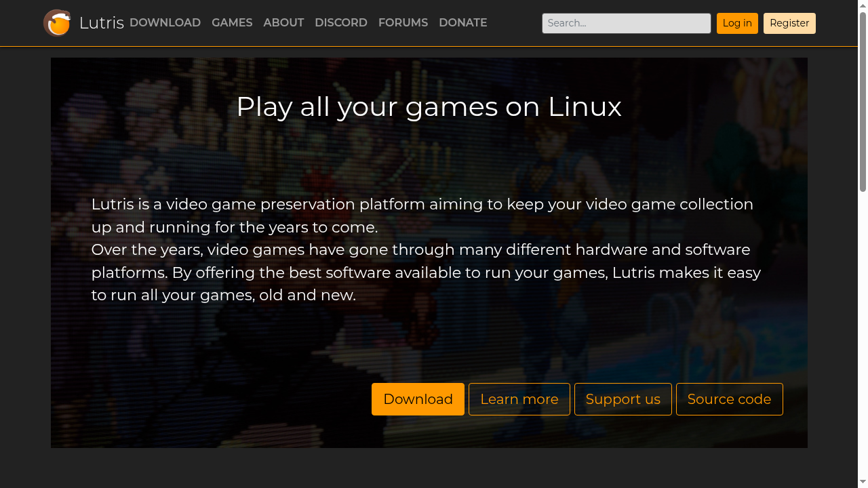Select the Learn more button
This screenshot has width=868, height=488.
pos(519,399)
